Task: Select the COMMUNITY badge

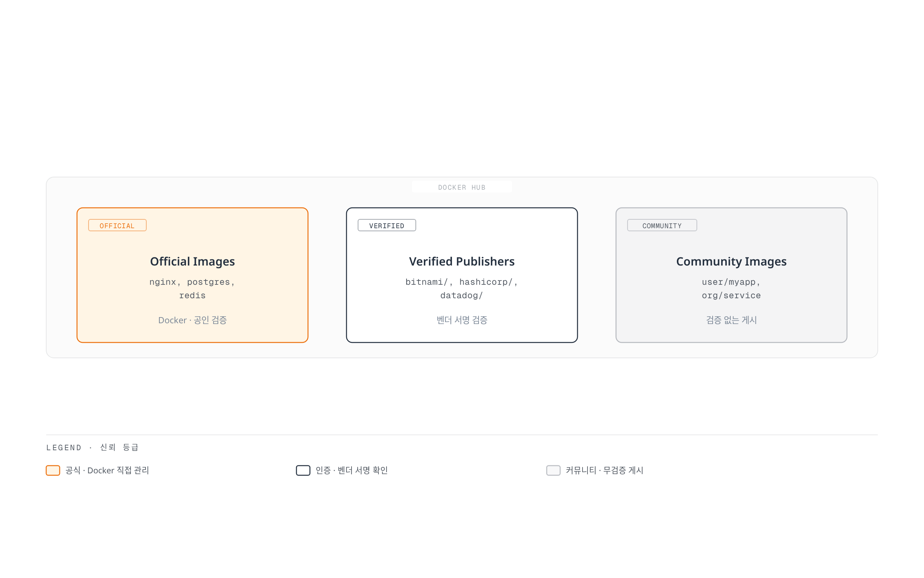Action: click(x=662, y=226)
